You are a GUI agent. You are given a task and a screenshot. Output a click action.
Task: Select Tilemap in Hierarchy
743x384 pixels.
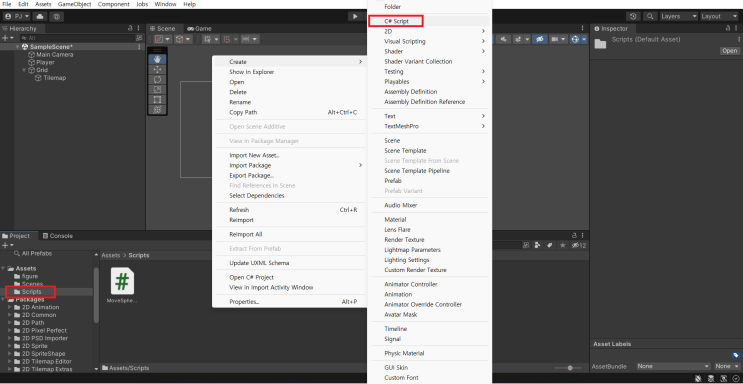point(54,78)
